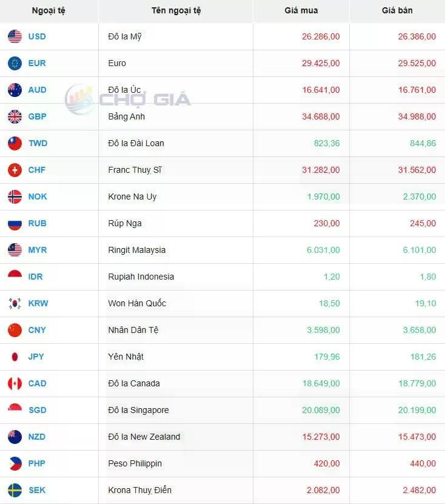445x504 pixels.
Task: Select the TWD Taiwan flag icon
Action: (x=15, y=143)
